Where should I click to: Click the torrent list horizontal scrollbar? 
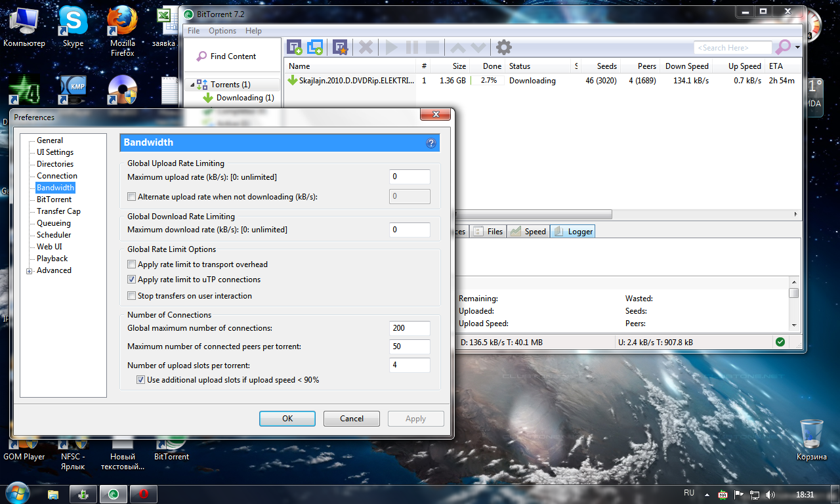point(534,215)
